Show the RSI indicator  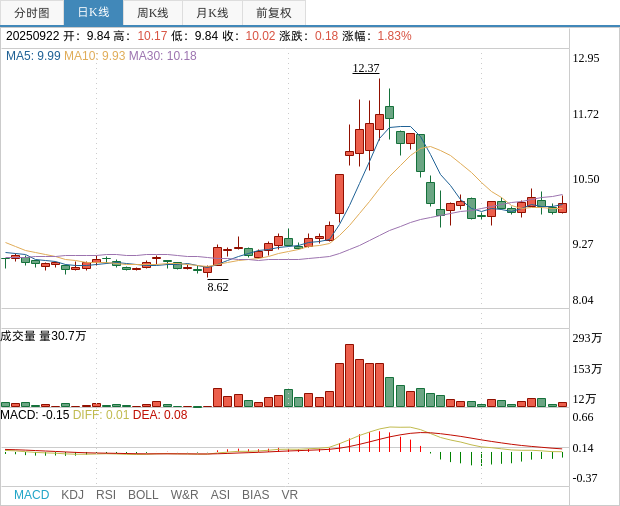pyautogui.click(x=106, y=495)
